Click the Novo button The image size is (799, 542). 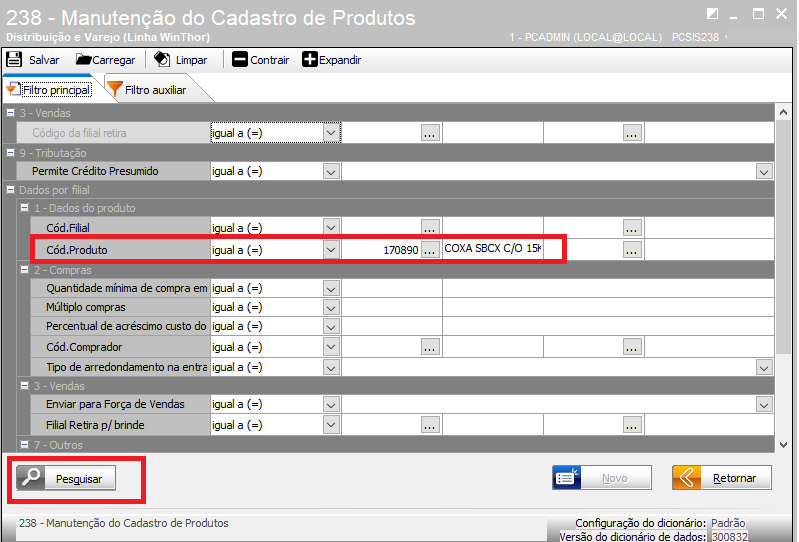pos(602,478)
